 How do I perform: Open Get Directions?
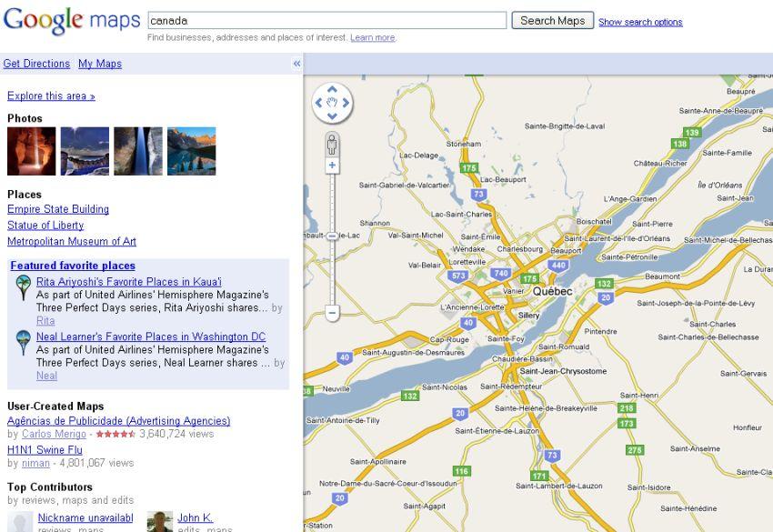point(36,64)
